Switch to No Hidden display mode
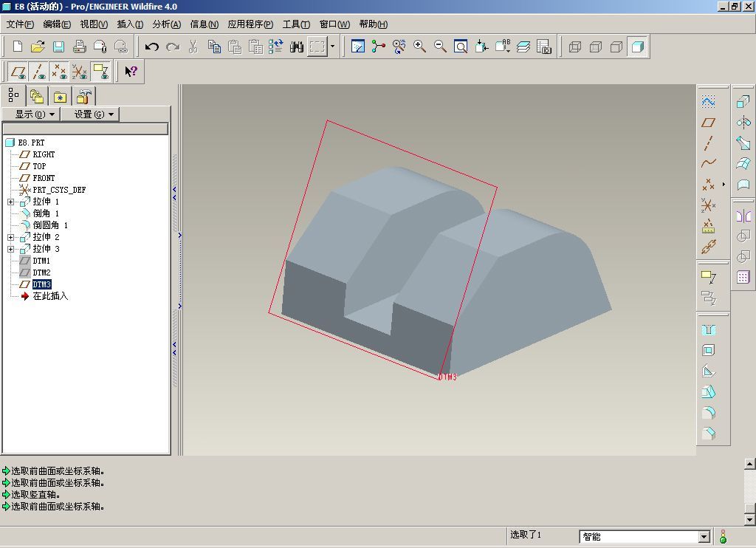The width and height of the screenshot is (756, 548). (x=616, y=47)
